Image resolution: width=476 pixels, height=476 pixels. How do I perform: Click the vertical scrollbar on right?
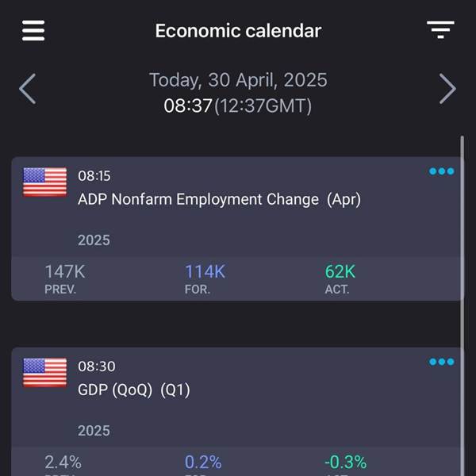[462, 305]
